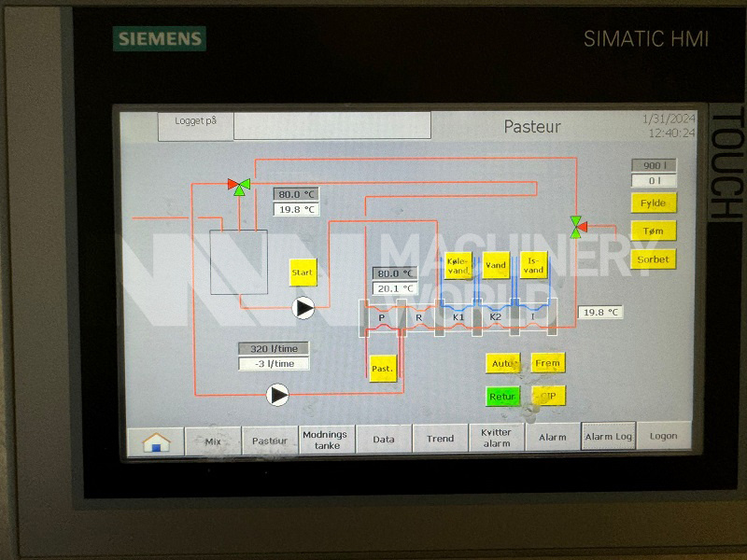Open the Data screen

click(x=384, y=439)
